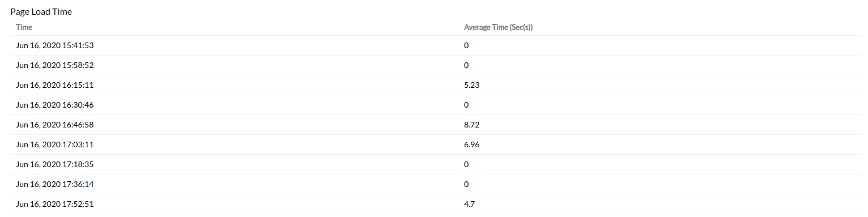Image resolution: width=868 pixels, height=217 pixels.
Task: Click the Page Load Time title
Action: point(41,11)
